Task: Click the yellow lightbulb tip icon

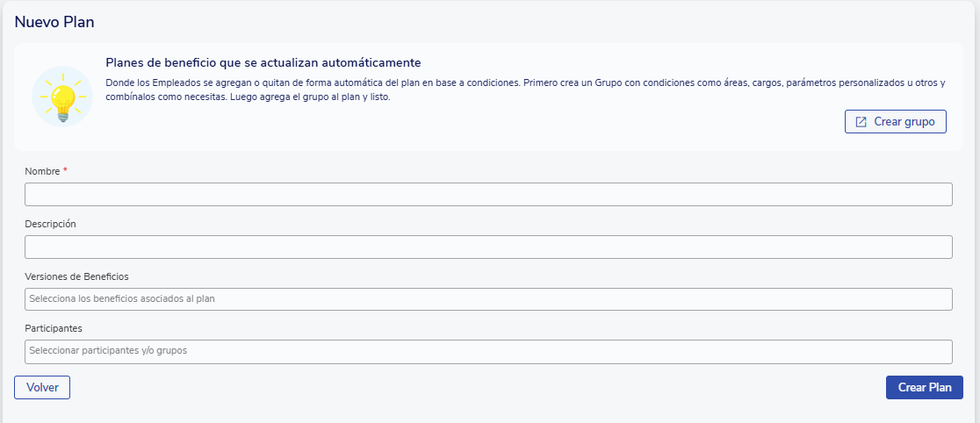Action: tap(62, 97)
